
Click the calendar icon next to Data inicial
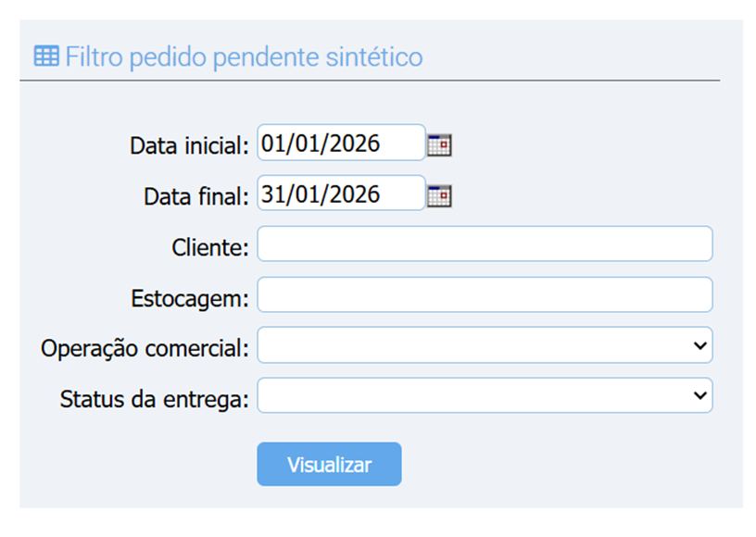point(439,143)
